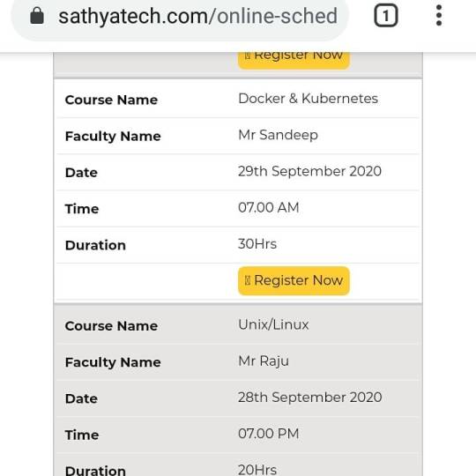Register Now for Docker & Kubernetes course
Image resolution: width=476 pixels, height=476 pixels.
pyautogui.click(x=294, y=280)
